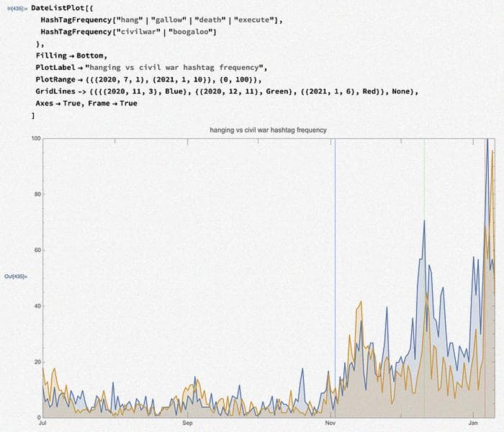
Task: Click the PlotLabel option name
Action: pos(55,68)
